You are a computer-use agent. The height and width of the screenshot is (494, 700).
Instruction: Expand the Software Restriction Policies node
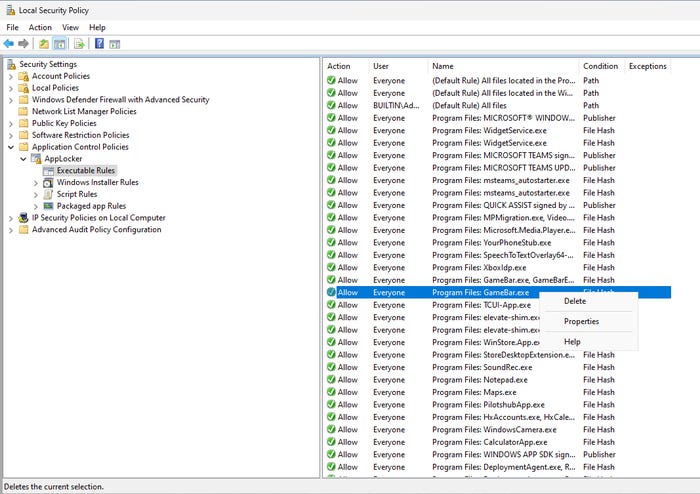(x=11, y=136)
